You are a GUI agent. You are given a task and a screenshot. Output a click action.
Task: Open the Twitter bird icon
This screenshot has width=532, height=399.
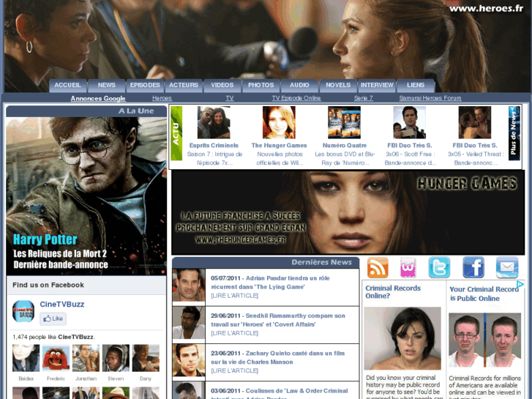click(439, 267)
